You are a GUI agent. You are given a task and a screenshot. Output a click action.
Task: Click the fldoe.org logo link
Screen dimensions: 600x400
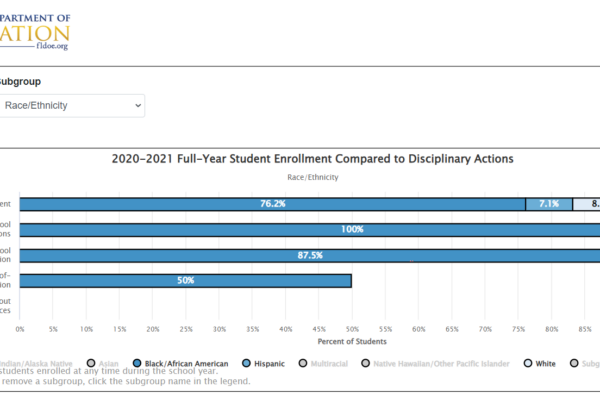(x=35, y=32)
